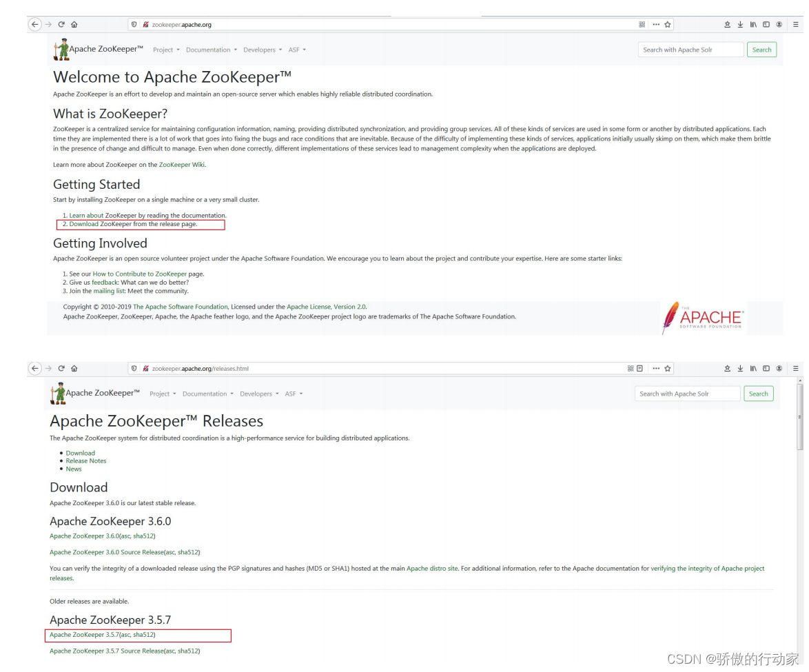Screen dimensions: 809x672
Task: Open page actions menu in top address bar
Action: tap(656, 24)
